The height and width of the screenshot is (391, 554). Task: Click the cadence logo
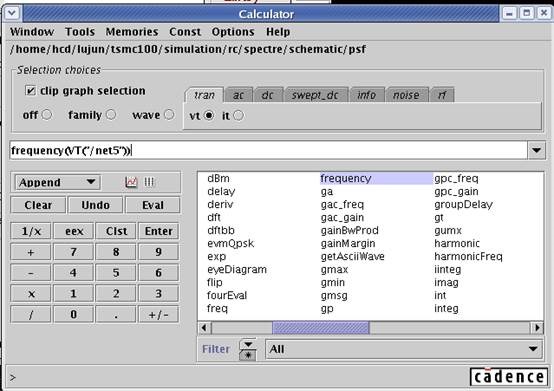(x=509, y=377)
